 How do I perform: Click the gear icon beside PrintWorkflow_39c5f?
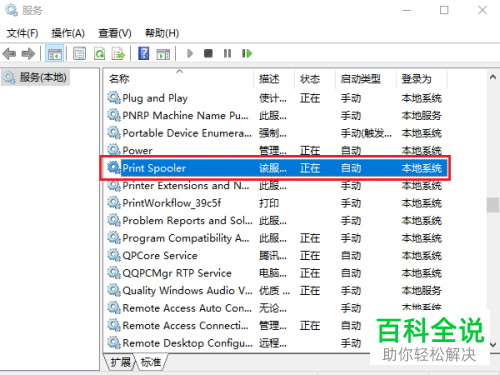pos(114,203)
